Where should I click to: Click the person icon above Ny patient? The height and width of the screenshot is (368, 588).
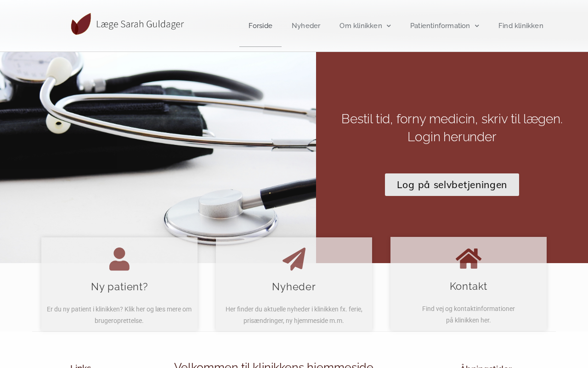coord(119,259)
